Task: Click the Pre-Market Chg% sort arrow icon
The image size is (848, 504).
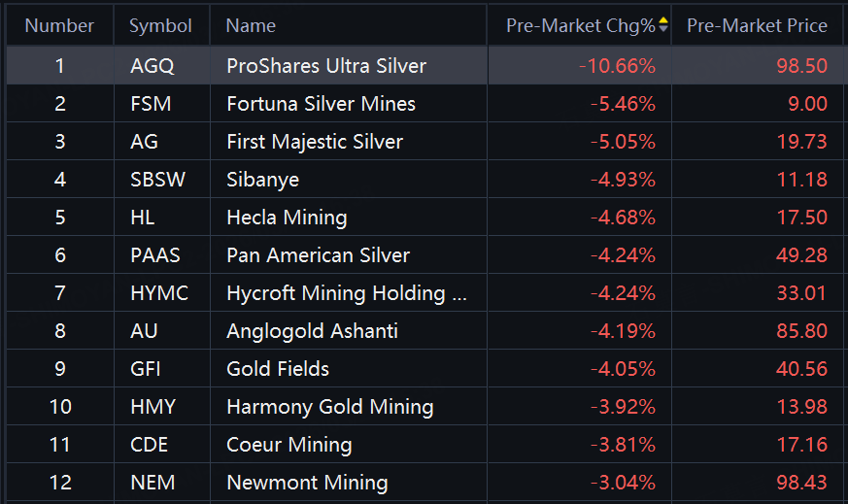Action: point(663,25)
